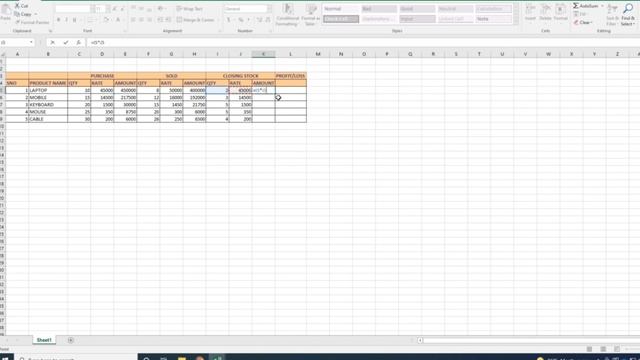Open Format as Table gallery

310,15
